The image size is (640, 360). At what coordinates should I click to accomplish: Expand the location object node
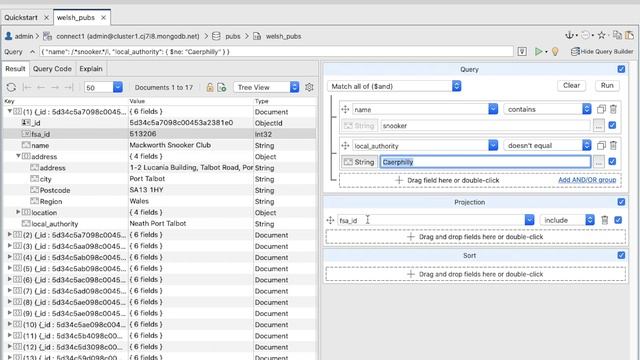pos(18,212)
